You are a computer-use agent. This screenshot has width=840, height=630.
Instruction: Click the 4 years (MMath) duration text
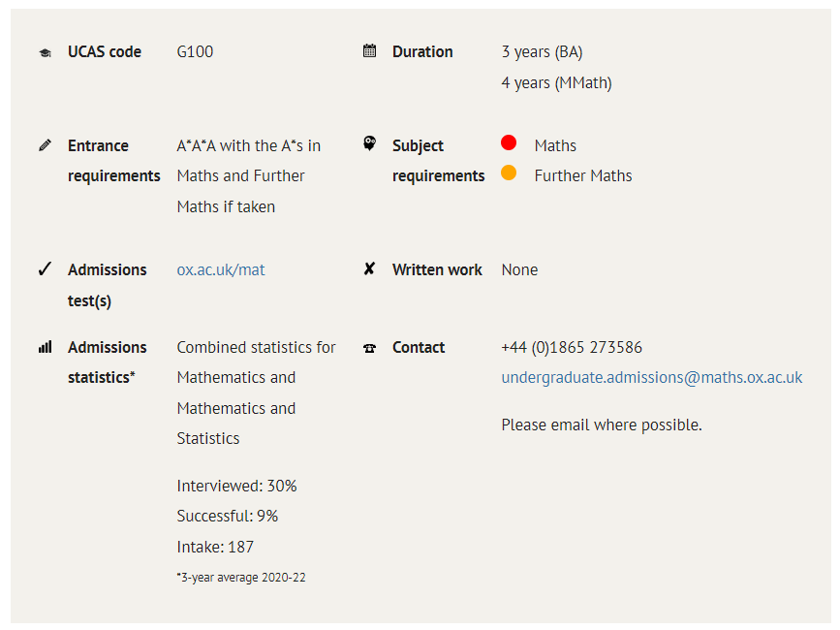coord(556,83)
